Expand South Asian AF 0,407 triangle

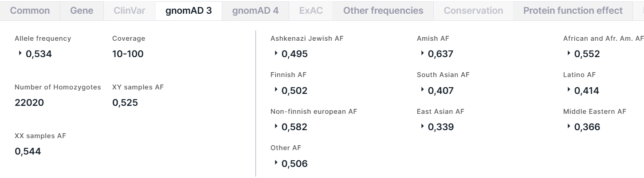click(x=422, y=90)
